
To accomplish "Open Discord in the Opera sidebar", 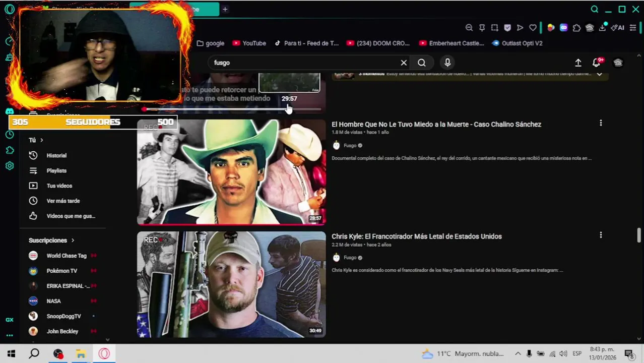I will click(9, 111).
